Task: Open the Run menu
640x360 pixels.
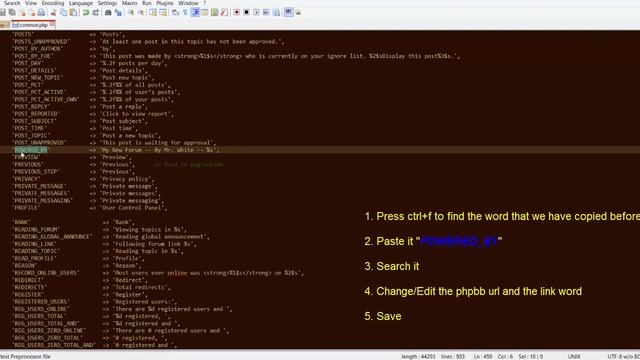Action: click(x=147, y=3)
